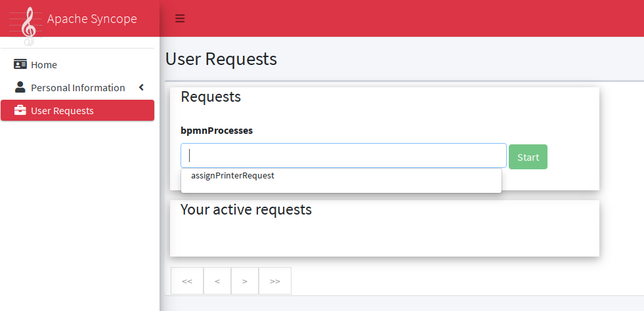The width and height of the screenshot is (644, 311).
Task: Click the Apache Syncope brand text
Action: pos(92,18)
